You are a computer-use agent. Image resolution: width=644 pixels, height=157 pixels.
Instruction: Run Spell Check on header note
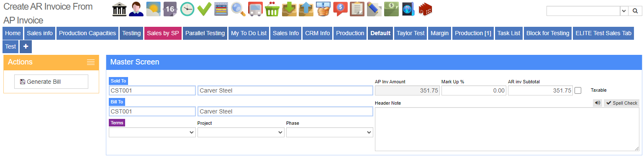(621, 103)
